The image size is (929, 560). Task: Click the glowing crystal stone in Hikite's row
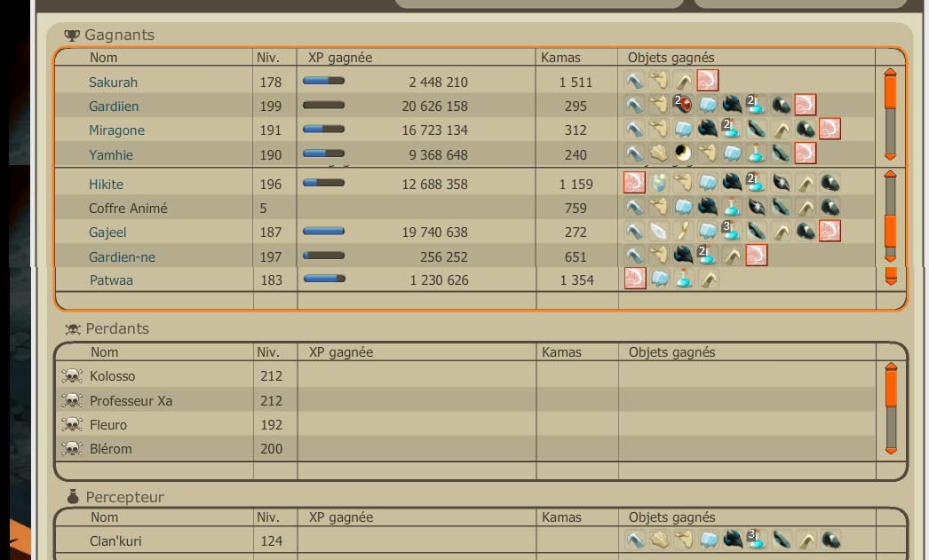[x=658, y=183]
